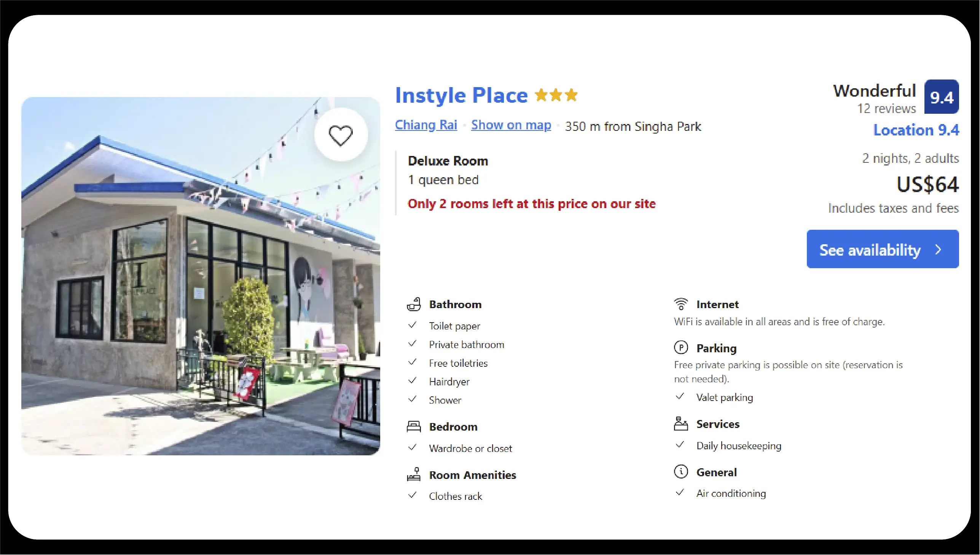Toggle the checkmark beside Toilet paper
Screen dimensions: 980x555
click(413, 324)
